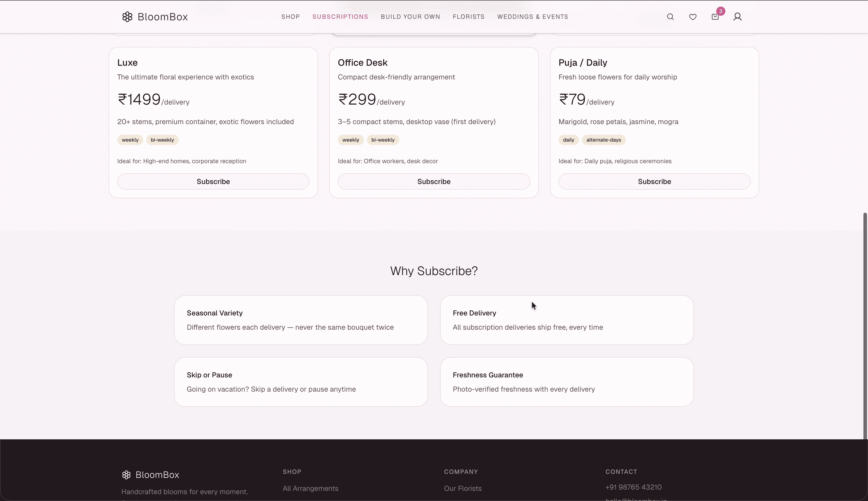This screenshot has height=501, width=868.
Task: Select bi-weekly on the Office Desk plan
Action: 383,140
